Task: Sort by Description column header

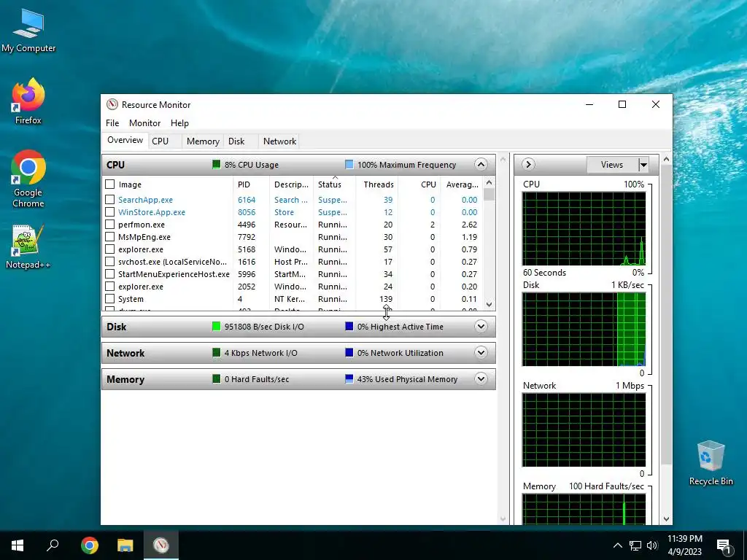Action: coord(291,184)
